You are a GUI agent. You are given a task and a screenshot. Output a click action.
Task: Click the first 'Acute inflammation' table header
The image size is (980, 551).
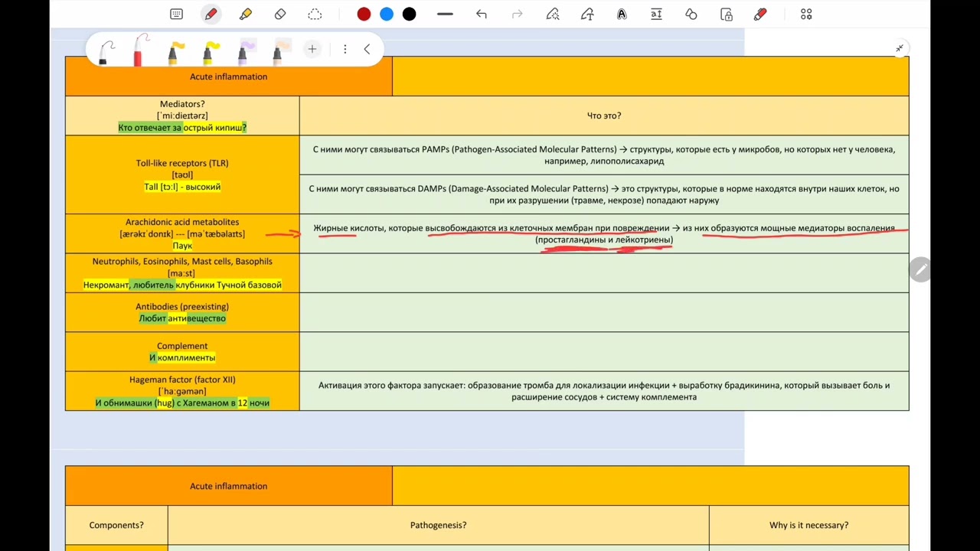pyautogui.click(x=229, y=77)
